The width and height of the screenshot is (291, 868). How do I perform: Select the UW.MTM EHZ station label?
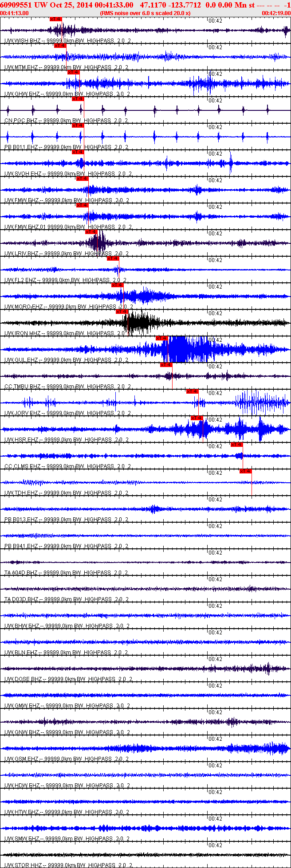67,67
